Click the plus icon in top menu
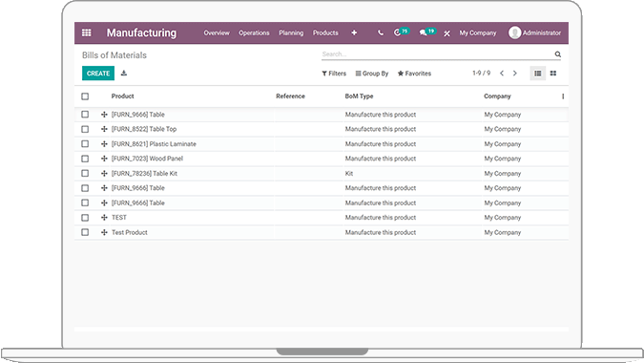The image size is (644, 363). 354,32
